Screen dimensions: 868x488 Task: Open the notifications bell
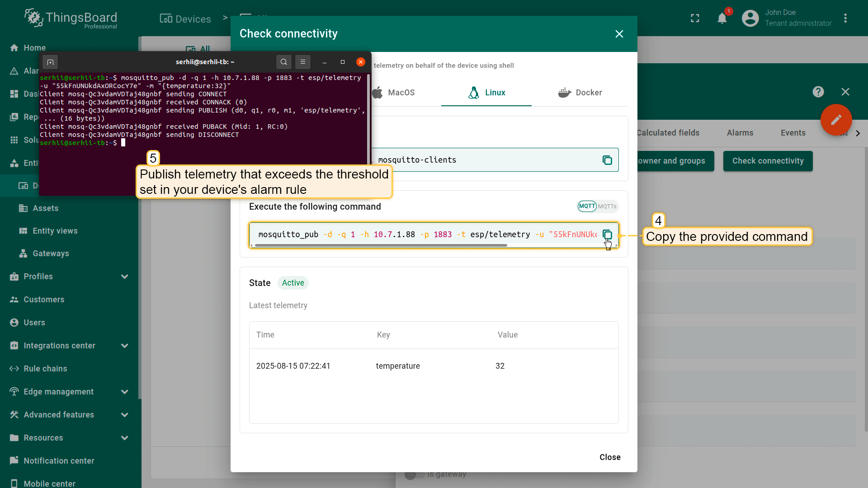pos(722,18)
